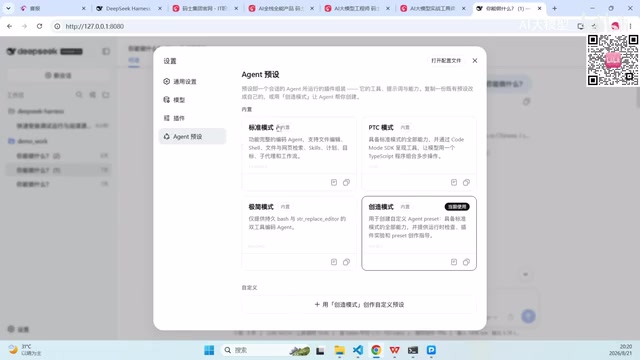Open weather widget in taskbar
640x360 pixels.
25,350
